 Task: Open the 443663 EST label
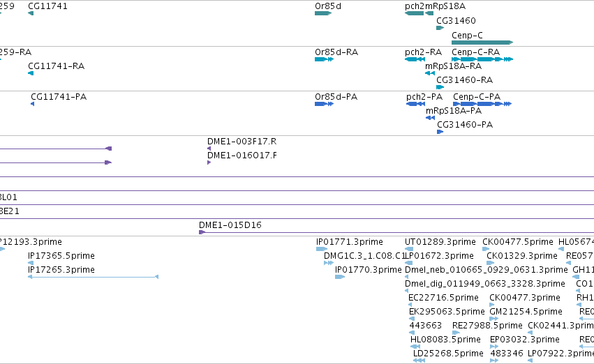[425, 326]
